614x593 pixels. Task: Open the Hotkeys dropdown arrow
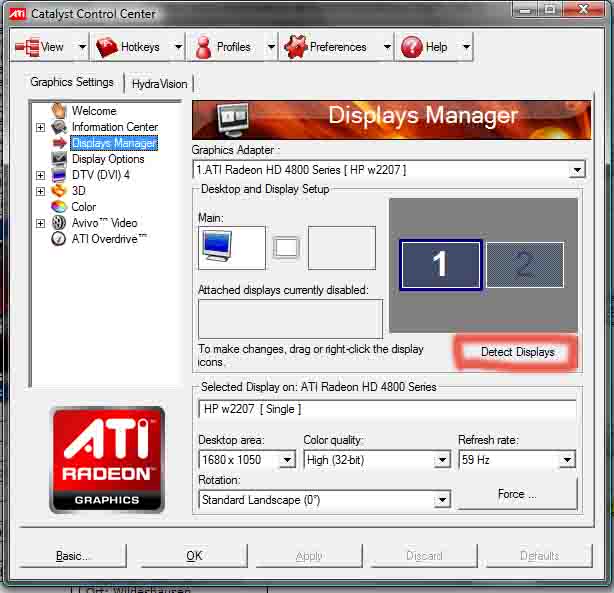[x=178, y=47]
